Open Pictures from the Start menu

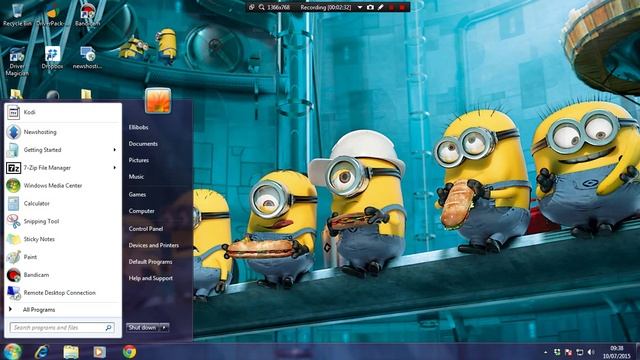pos(139,160)
